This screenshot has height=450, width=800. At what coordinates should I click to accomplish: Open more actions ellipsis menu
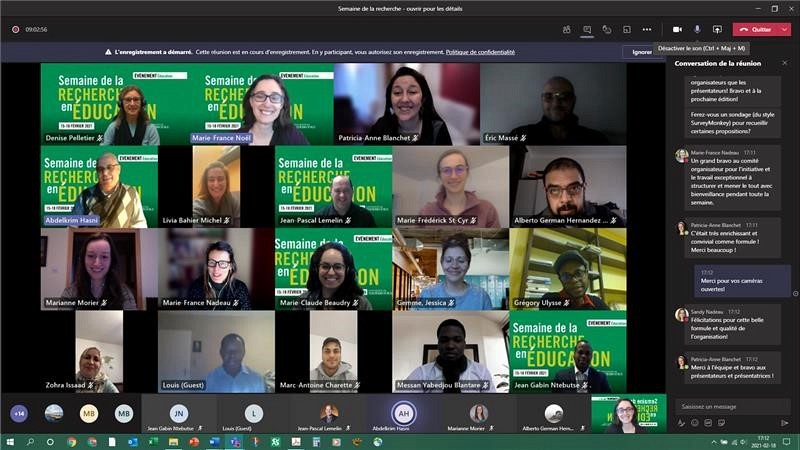(647, 29)
